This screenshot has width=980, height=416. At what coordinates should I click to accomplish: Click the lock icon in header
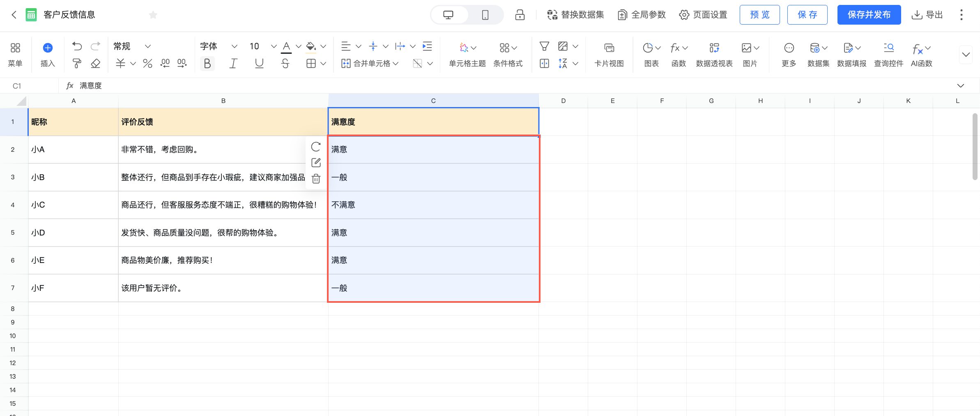click(520, 15)
